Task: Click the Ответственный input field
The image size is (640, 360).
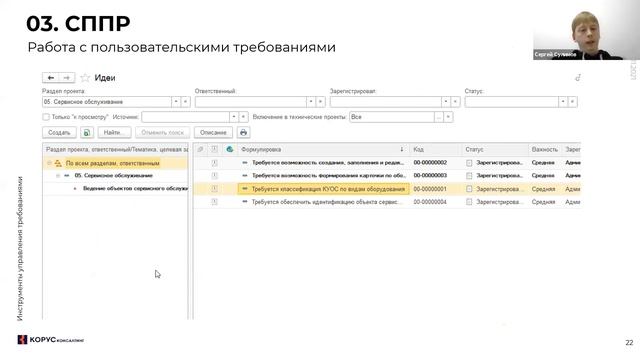Action: (x=251, y=102)
